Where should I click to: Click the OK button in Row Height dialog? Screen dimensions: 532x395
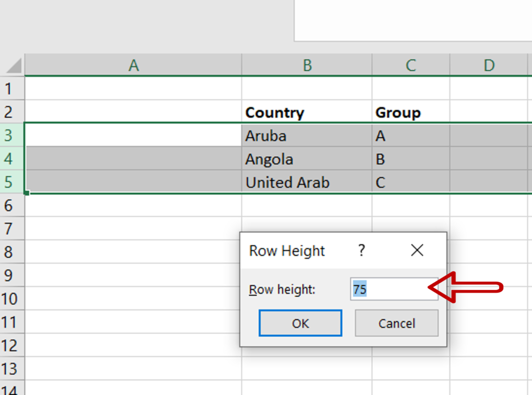click(300, 323)
